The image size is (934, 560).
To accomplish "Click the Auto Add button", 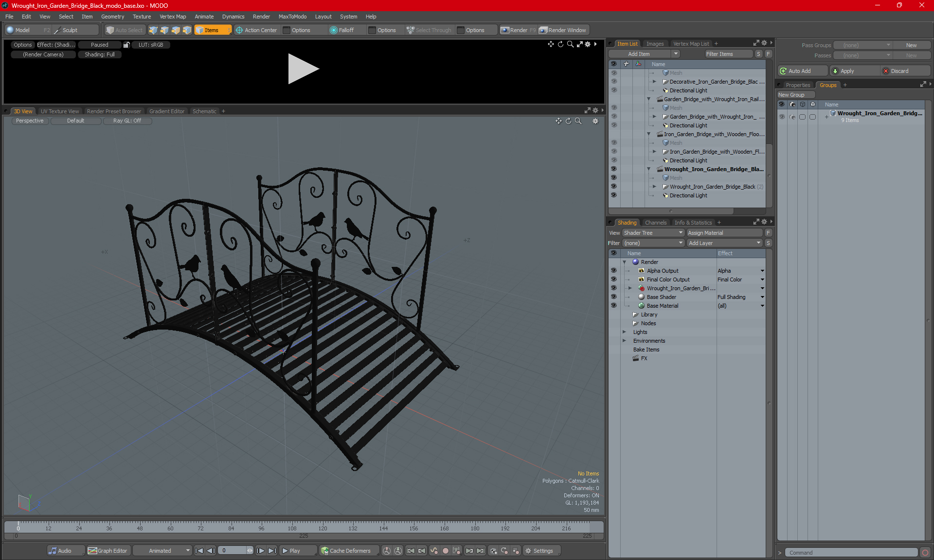I will 802,71.
